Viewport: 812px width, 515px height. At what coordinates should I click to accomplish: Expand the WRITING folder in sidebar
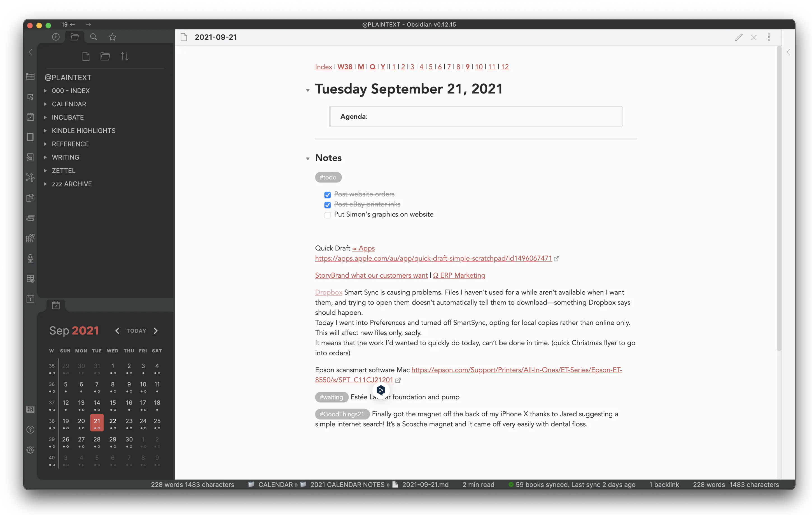[x=46, y=157]
